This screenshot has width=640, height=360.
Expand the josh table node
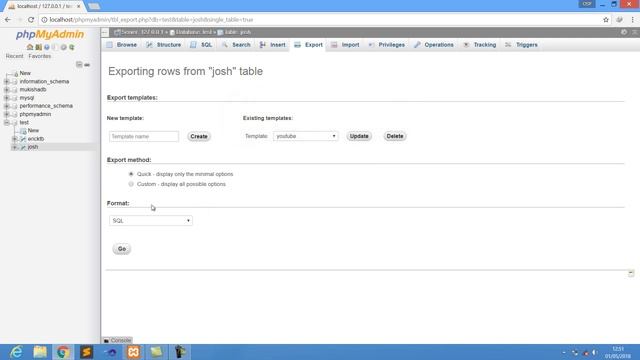coord(15,147)
